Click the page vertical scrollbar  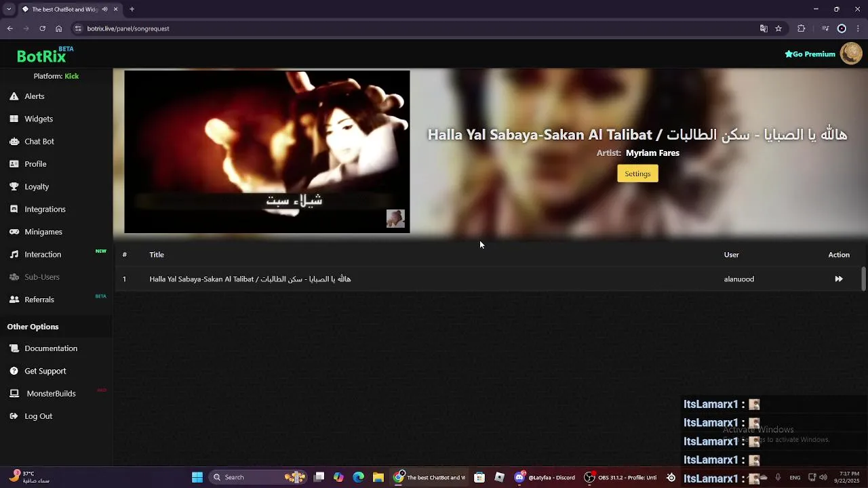[x=863, y=279]
